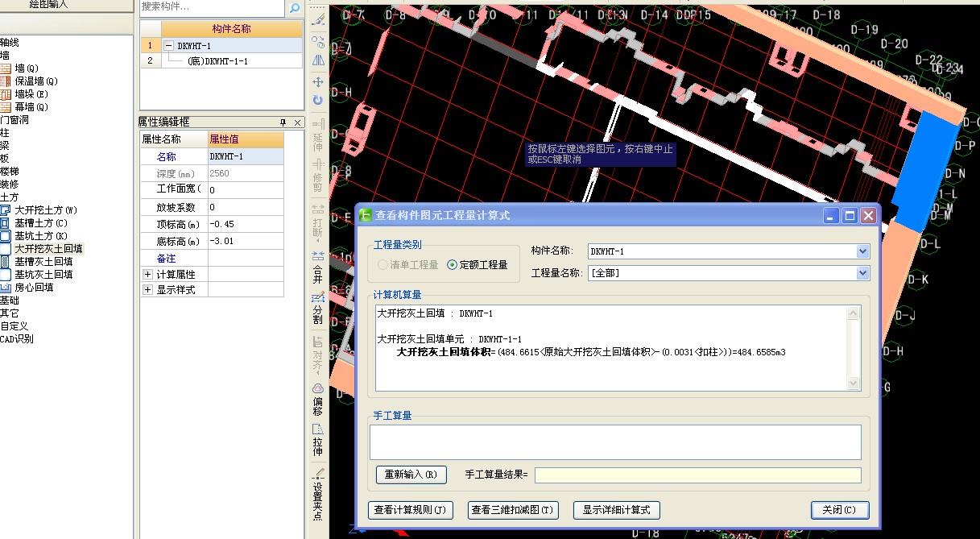Open the 自定义 category

coord(14,326)
